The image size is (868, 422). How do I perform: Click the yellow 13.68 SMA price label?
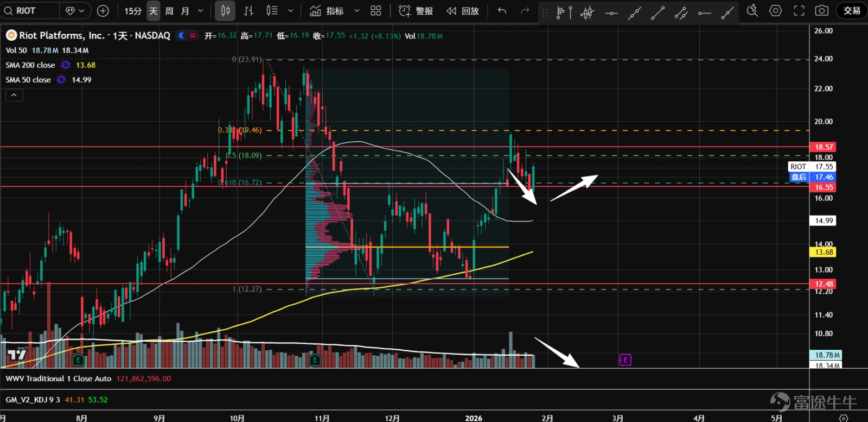(x=823, y=252)
